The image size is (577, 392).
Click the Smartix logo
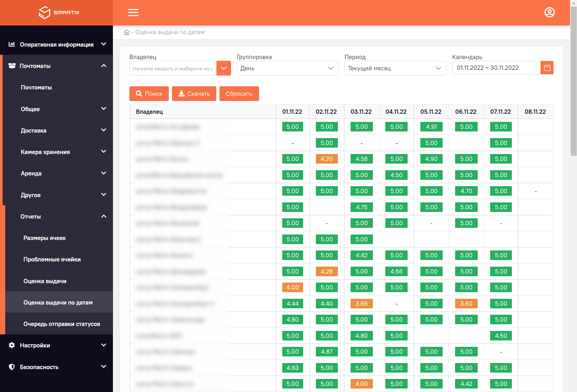pos(59,12)
